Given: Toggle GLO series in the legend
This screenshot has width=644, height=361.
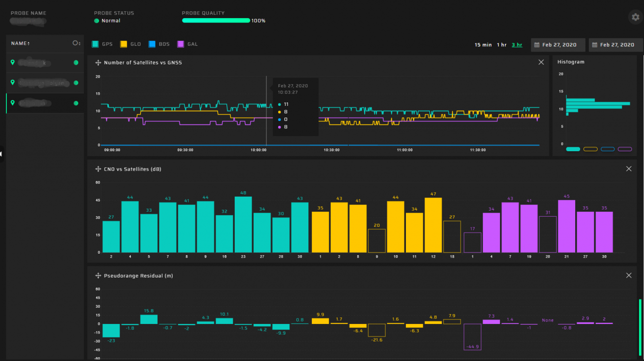Looking at the screenshot, I should (x=124, y=44).
